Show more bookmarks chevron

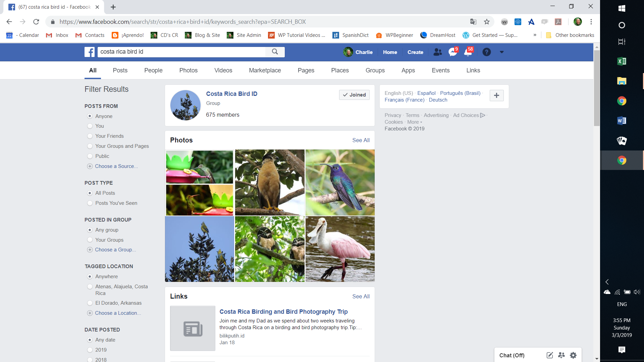(x=535, y=35)
